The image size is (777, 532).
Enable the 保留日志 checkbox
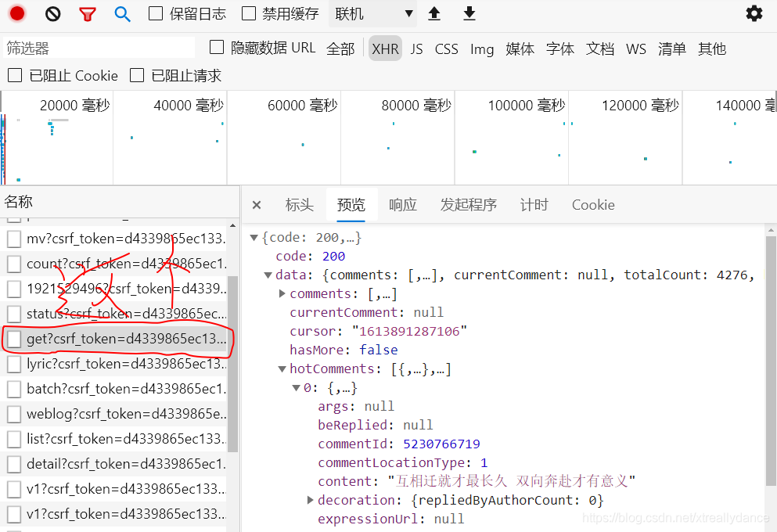point(156,13)
